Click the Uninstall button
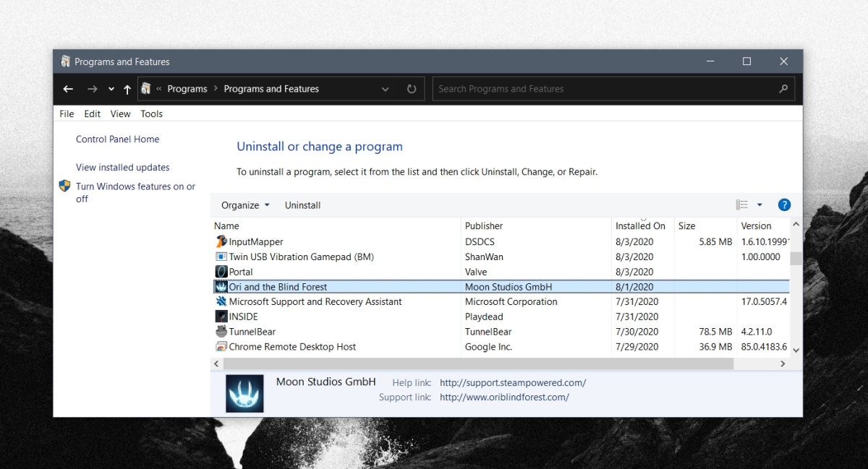This screenshot has height=469, width=868. pyautogui.click(x=302, y=205)
